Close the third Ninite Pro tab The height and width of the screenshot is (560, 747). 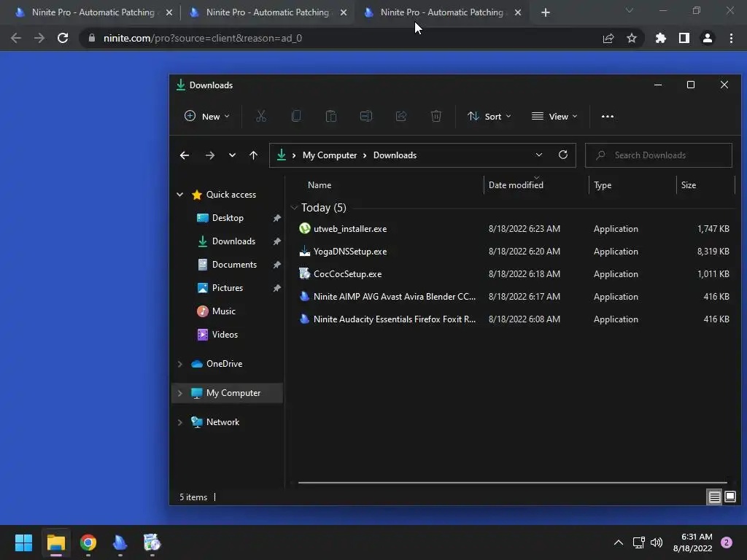click(518, 12)
